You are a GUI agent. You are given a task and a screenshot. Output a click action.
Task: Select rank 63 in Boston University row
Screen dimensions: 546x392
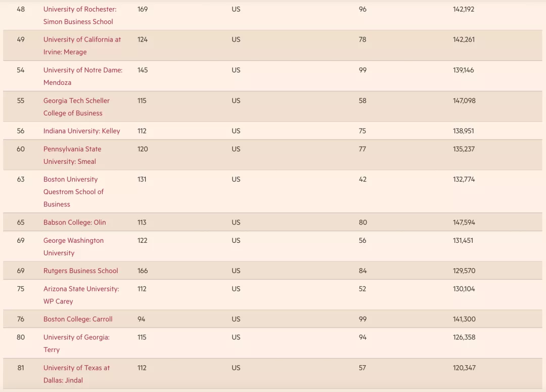(21, 180)
